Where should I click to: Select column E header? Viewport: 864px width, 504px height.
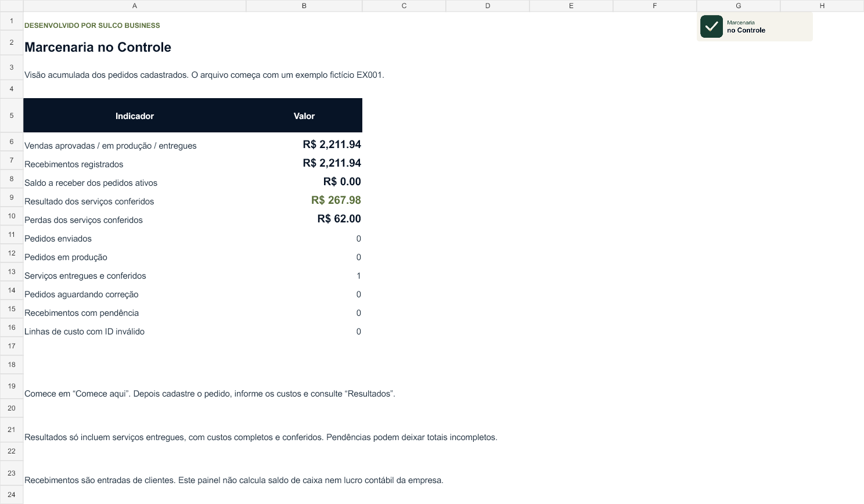tap(571, 6)
